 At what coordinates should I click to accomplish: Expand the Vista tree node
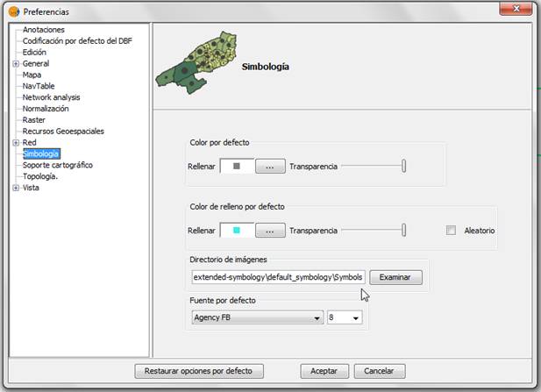click(16, 188)
